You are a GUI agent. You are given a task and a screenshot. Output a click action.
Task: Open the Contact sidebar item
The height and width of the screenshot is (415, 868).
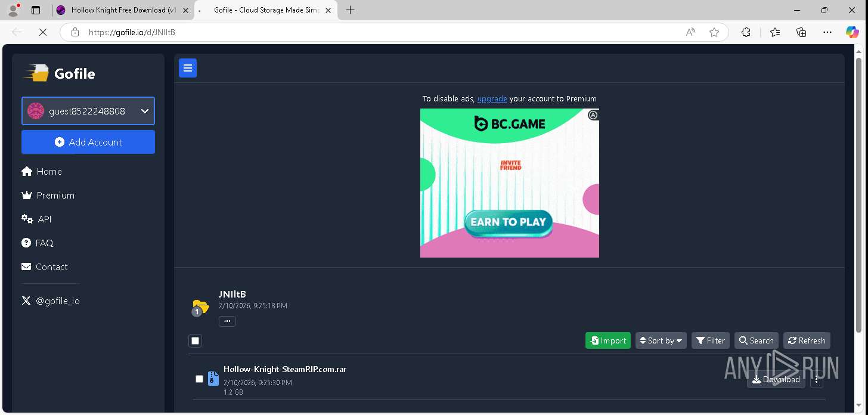(x=45, y=267)
